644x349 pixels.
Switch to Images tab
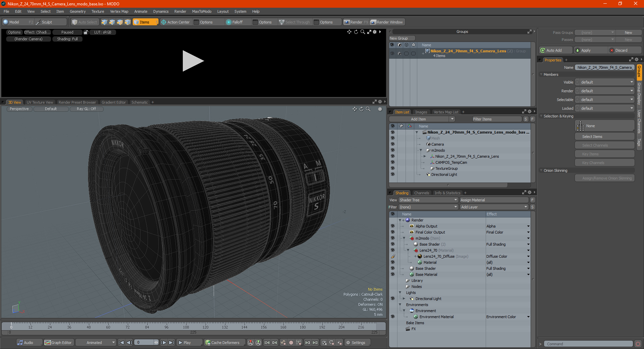[421, 112]
